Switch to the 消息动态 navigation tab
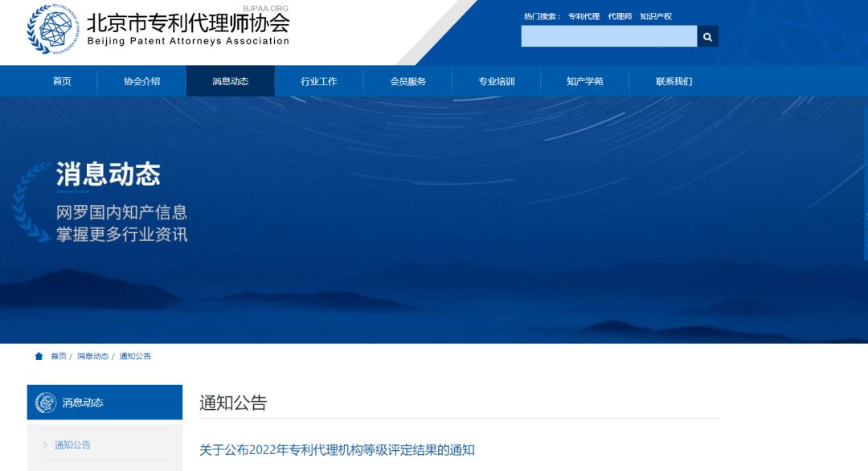This screenshot has height=471, width=868. pyautogui.click(x=230, y=80)
